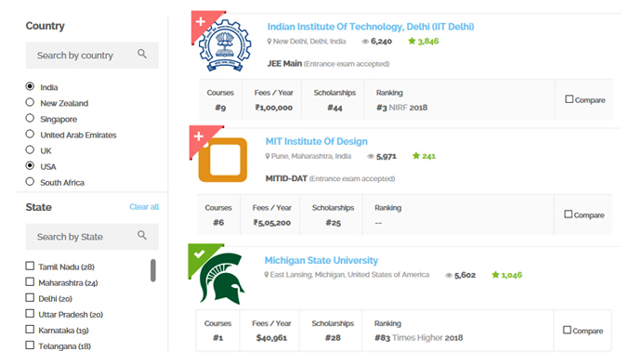Click the state search magnifier icon

click(x=142, y=235)
